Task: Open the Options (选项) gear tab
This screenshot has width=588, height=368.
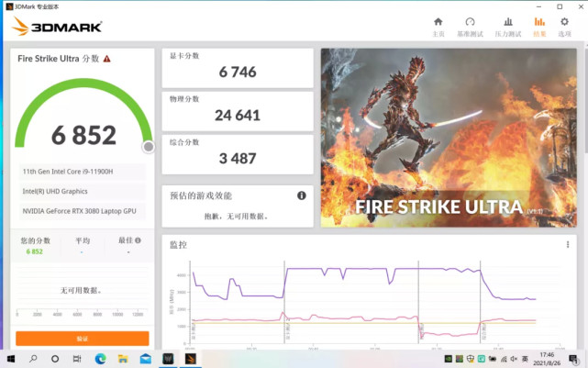Action: click(564, 27)
